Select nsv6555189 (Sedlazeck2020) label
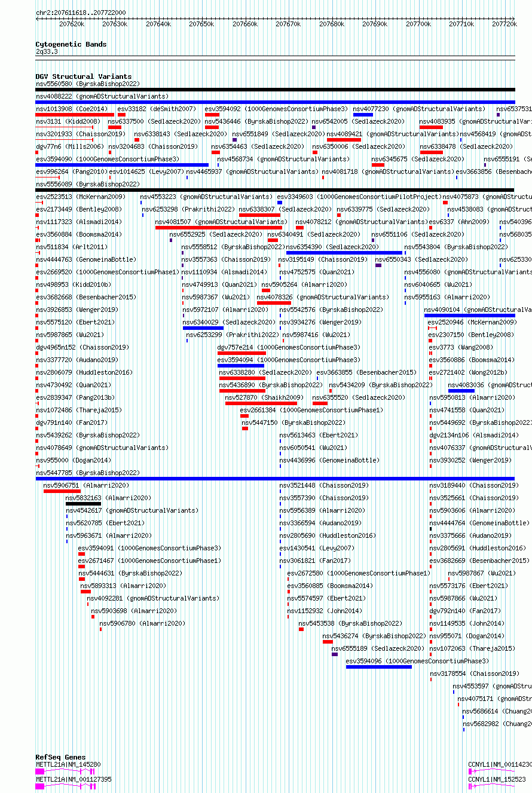 click(378, 648)
